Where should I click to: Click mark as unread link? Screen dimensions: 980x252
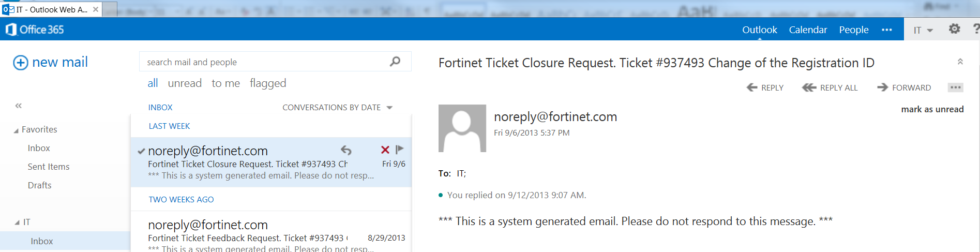[932, 109]
